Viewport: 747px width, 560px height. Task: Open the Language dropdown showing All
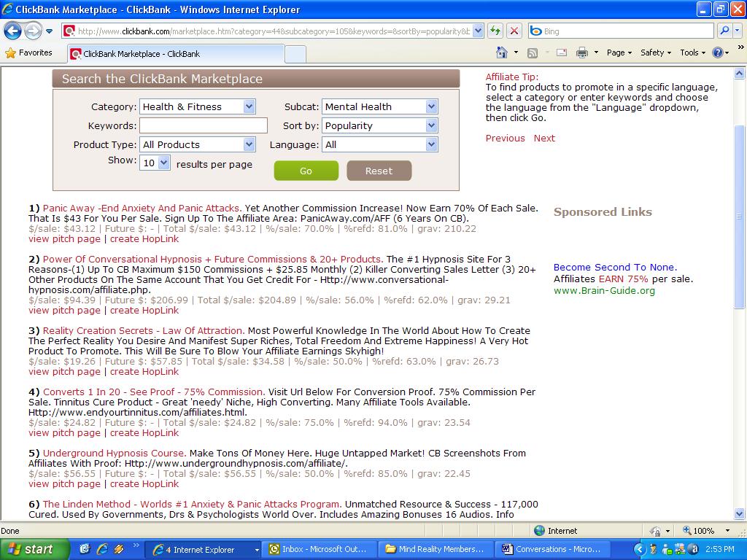click(x=379, y=145)
